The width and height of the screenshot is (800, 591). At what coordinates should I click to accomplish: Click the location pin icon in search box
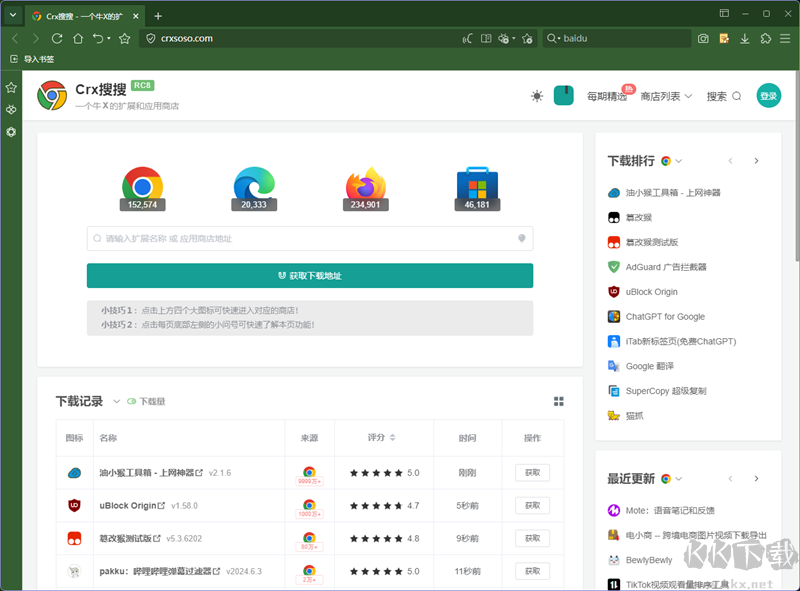point(521,238)
